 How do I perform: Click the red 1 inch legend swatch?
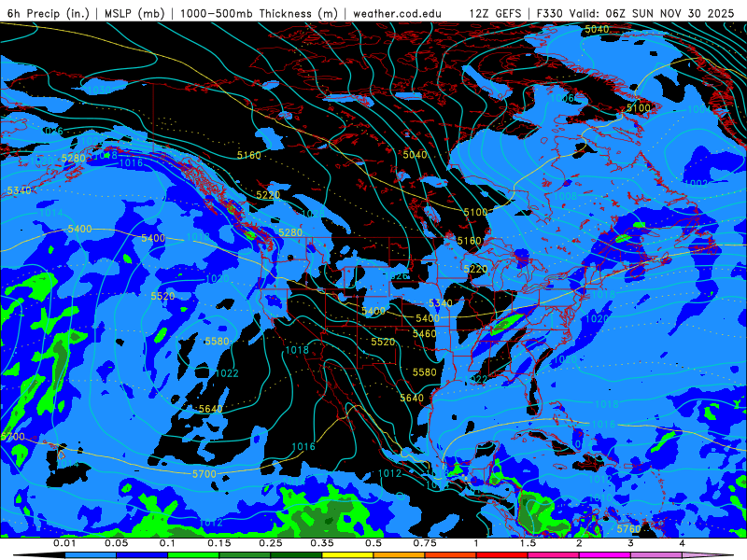tap(502, 555)
